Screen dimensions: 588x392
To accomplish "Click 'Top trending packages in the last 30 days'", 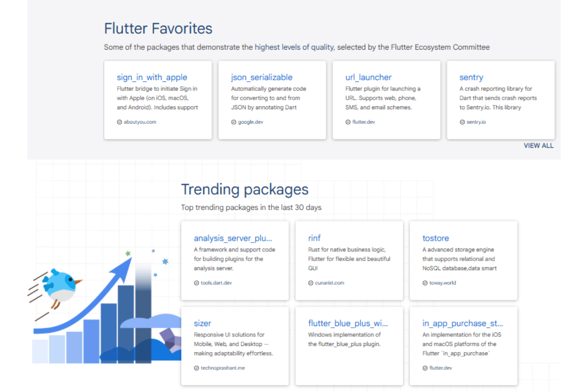I will (251, 207).
